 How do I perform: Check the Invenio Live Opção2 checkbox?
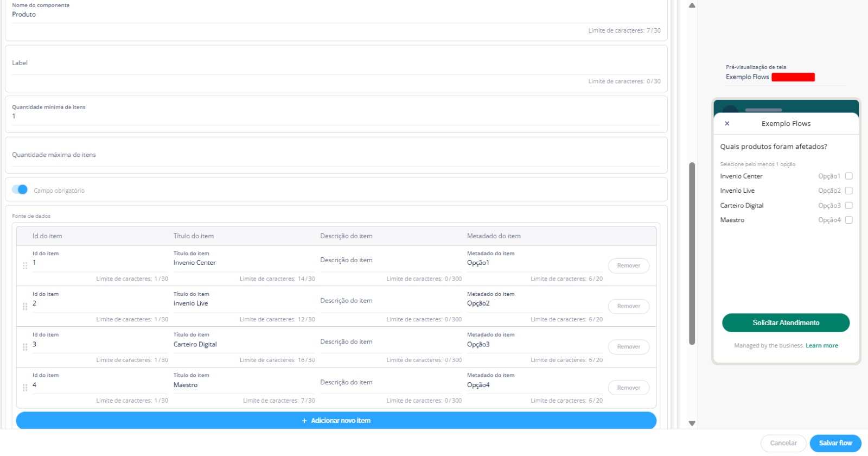848,191
